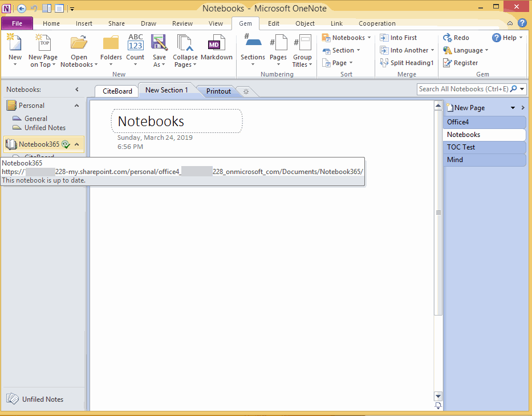Click the Save As floppy icon
Viewport: 532px width, 416px height.
(x=159, y=43)
